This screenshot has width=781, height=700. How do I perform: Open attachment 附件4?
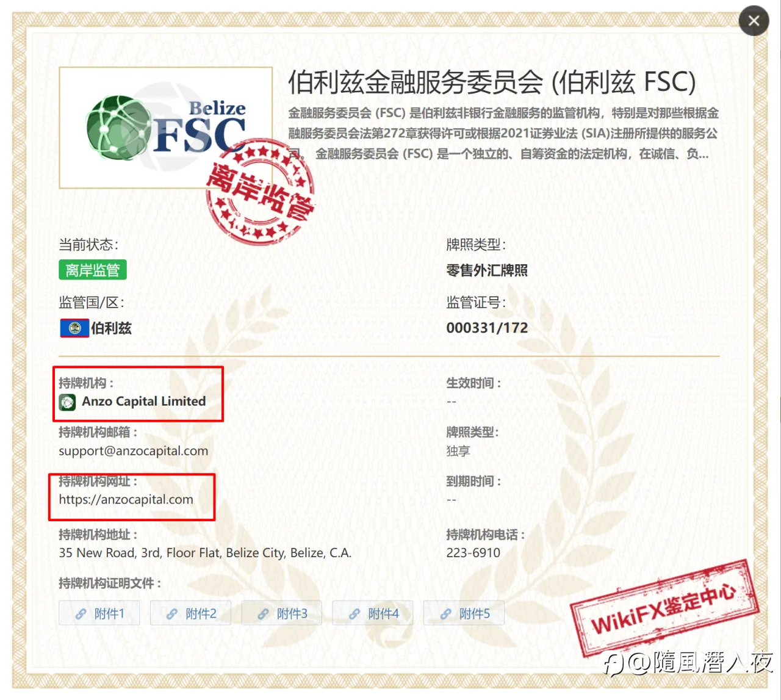click(373, 613)
